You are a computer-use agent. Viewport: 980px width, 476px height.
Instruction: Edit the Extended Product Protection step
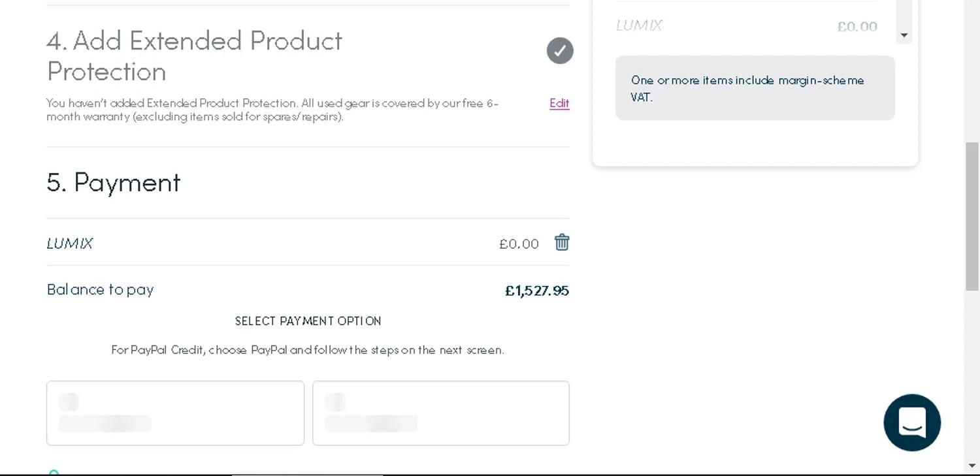pyautogui.click(x=559, y=103)
